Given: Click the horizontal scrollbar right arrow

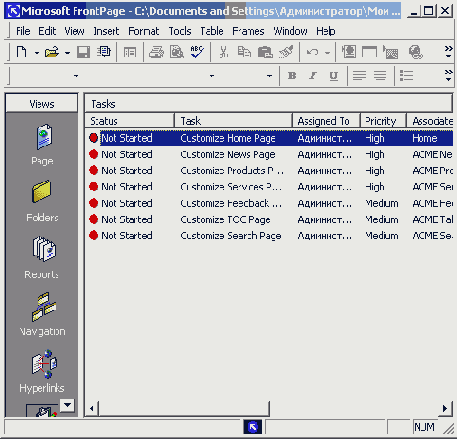Looking at the screenshot, I should [445, 408].
